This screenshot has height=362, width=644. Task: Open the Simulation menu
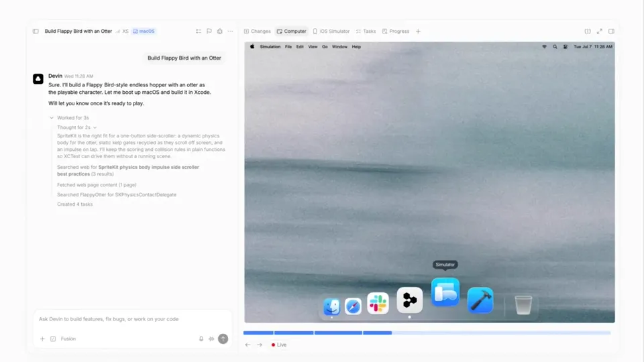[x=270, y=47]
